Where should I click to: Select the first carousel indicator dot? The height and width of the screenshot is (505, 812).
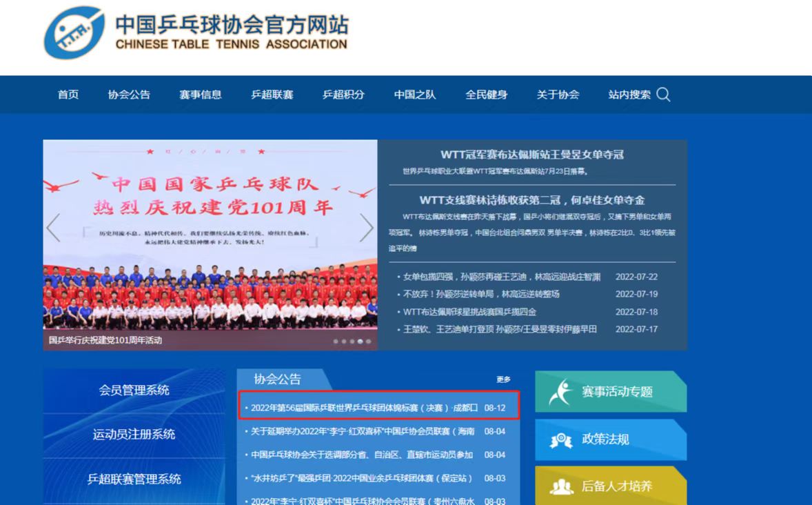(x=336, y=341)
